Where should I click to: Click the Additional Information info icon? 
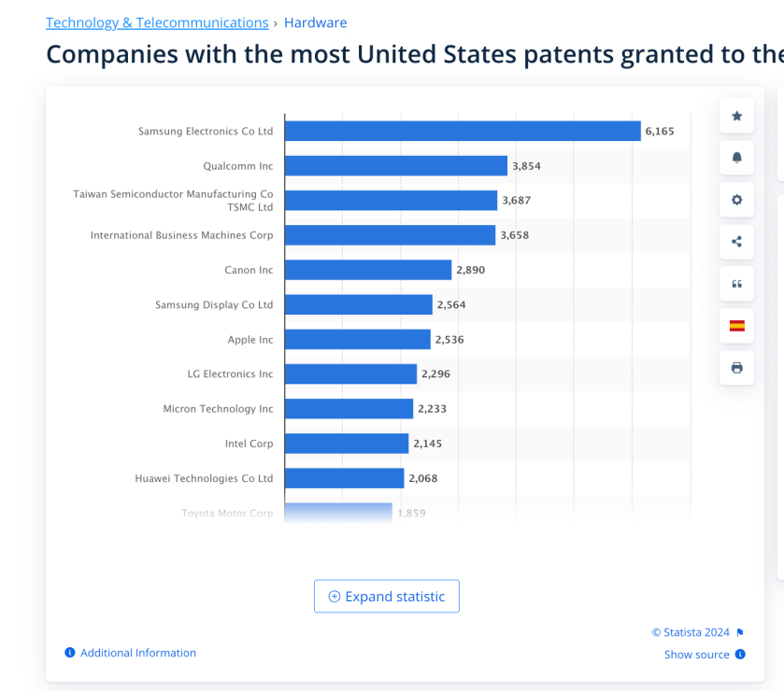click(x=70, y=653)
